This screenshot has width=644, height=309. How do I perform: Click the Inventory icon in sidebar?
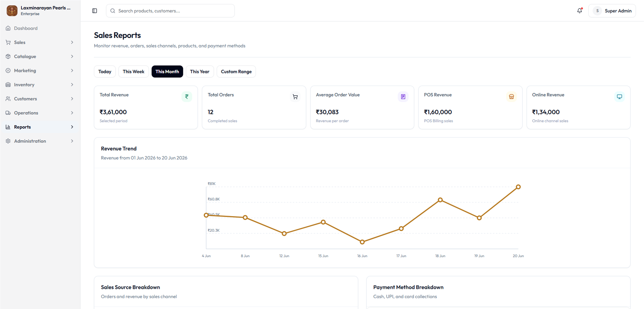(x=8, y=84)
